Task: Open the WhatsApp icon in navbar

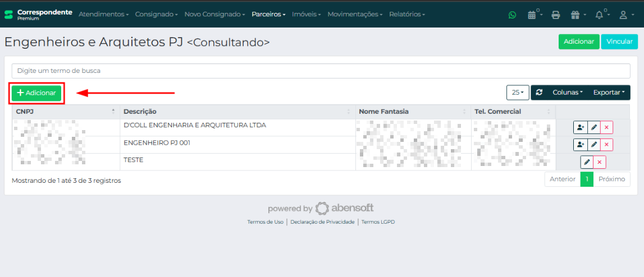Action: (512, 15)
